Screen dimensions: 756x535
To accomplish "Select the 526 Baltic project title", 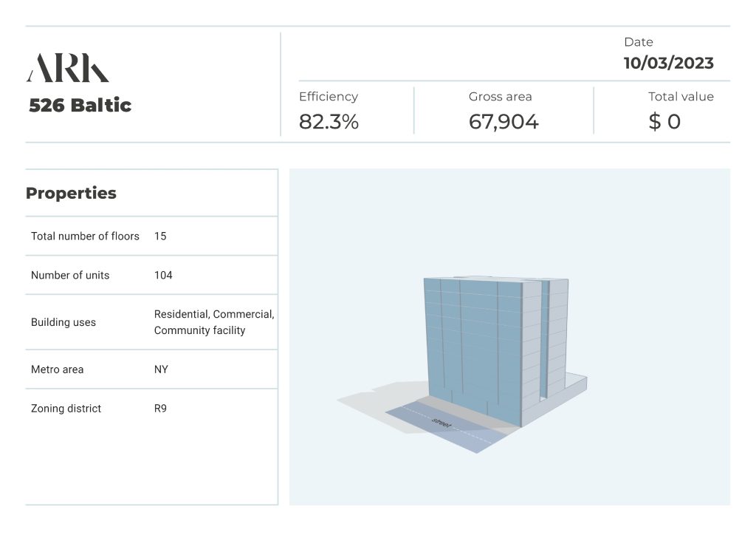I will [80, 105].
